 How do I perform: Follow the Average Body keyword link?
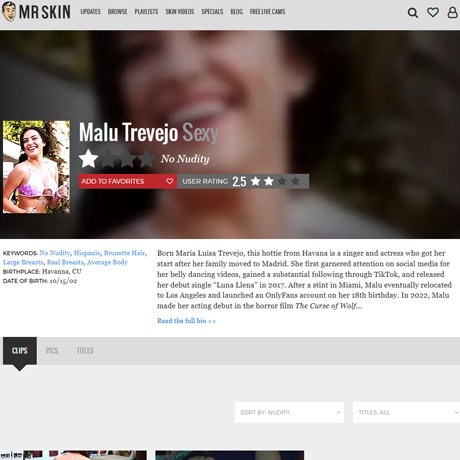coord(107,262)
